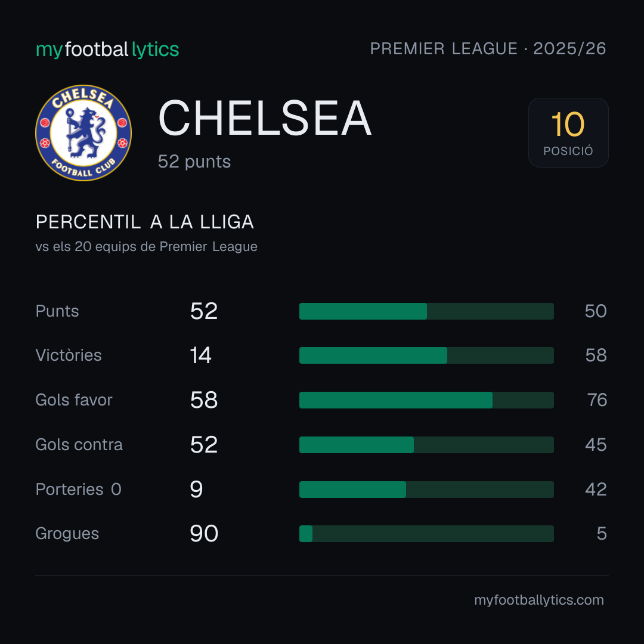The height and width of the screenshot is (644, 644).
Task: Click the Gols contra percentile bar
Action: pyautogui.click(x=426, y=445)
